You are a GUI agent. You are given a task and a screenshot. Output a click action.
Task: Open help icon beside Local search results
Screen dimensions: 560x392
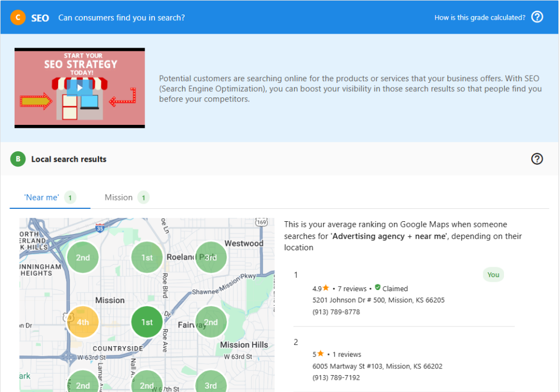[537, 159]
